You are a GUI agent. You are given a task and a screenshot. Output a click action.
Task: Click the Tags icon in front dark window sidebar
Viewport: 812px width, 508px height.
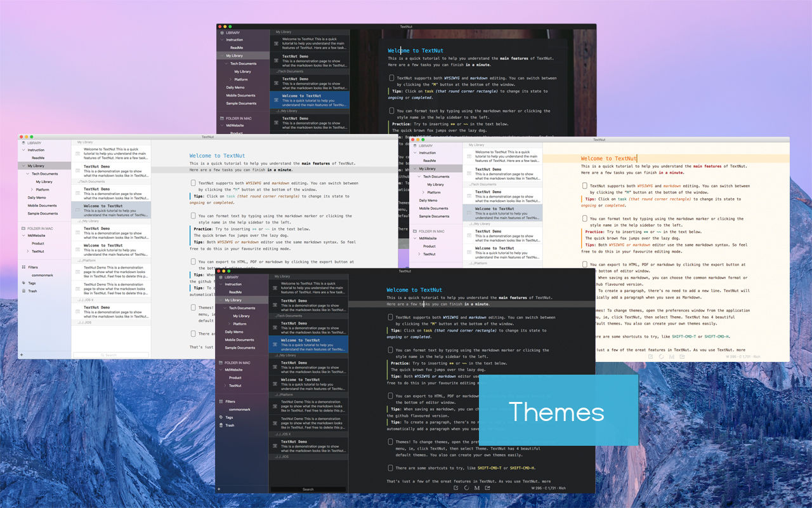click(221, 417)
